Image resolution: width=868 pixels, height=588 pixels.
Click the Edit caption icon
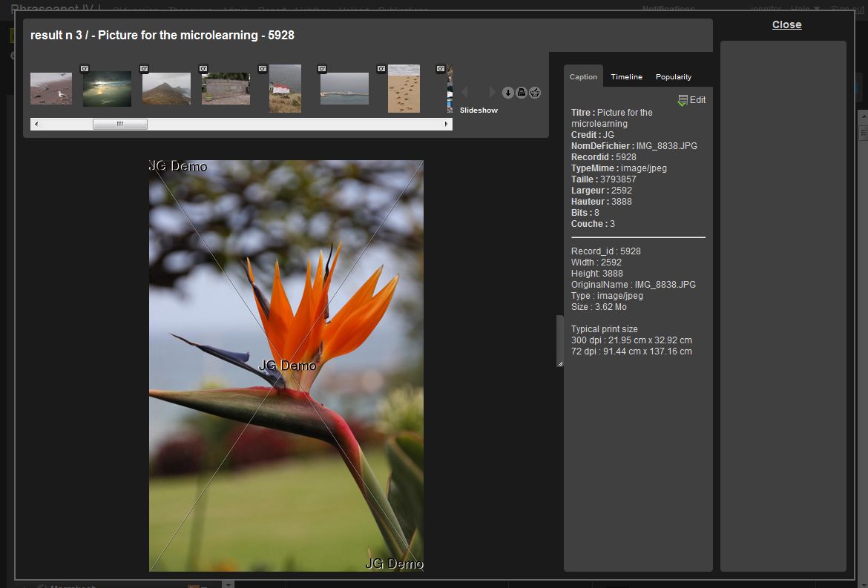(x=683, y=100)
